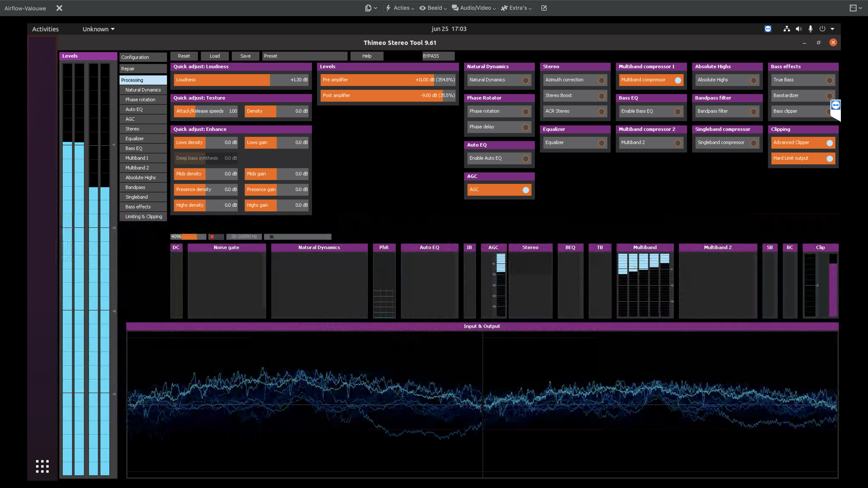Image resolution: width=868 pixels, height=488 pixels.
Task: Toggle the Singleband compressor switch
Action: coord(728,143)
